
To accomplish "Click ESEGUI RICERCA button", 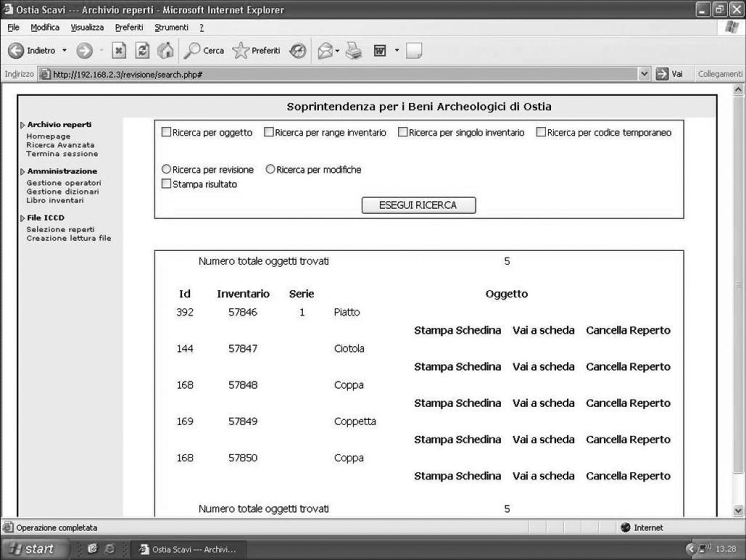I will tap(418, 205).
